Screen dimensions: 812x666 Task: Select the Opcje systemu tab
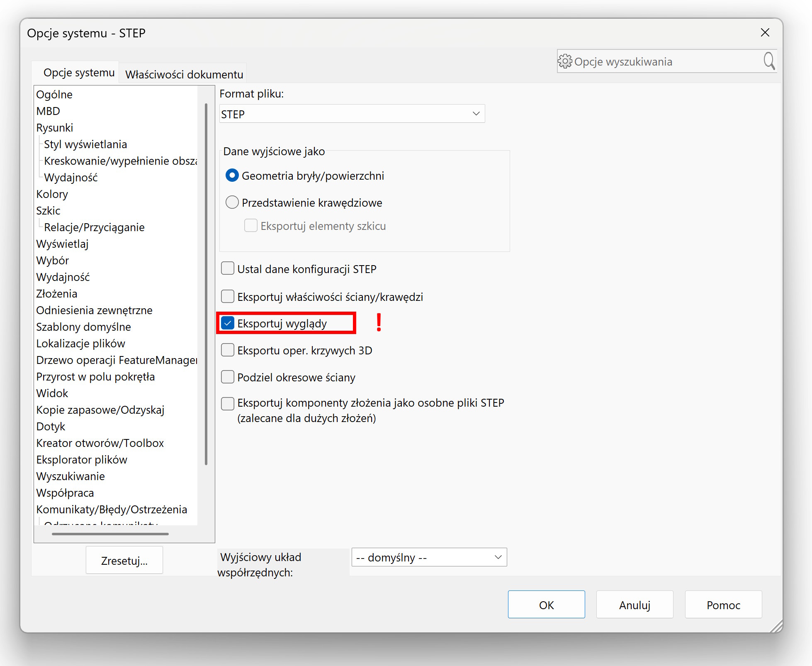pyautogui.click(x=79, y=73)
